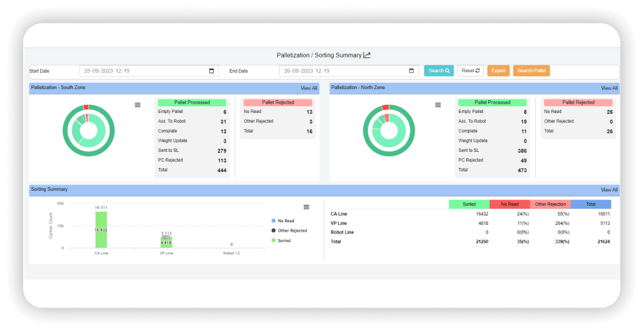This screenshot has height=331, width=644.
Task: Toggle Sorted legend series
Action: pyautogui.click(x=284, y=240)
